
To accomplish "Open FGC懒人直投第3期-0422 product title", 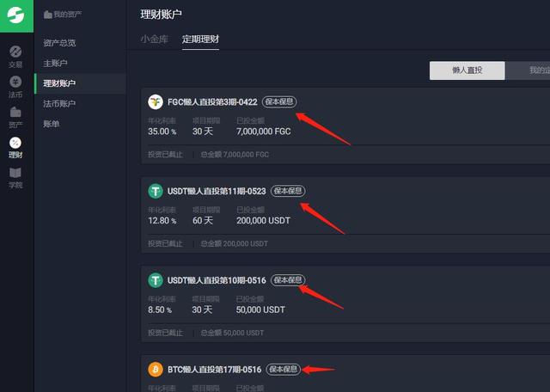I will tap(212, 102).
